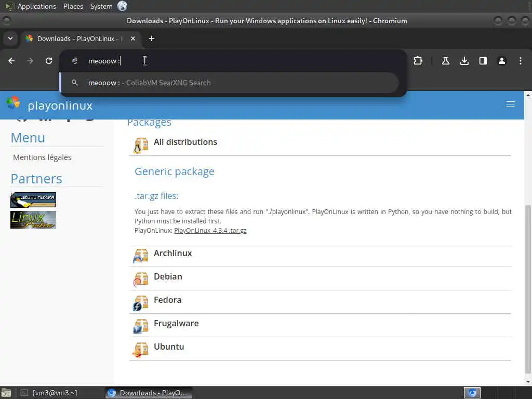This screenshot has width=532, height=399.
Task: Click the Generic package heading
Action: [x=175, y=171]
